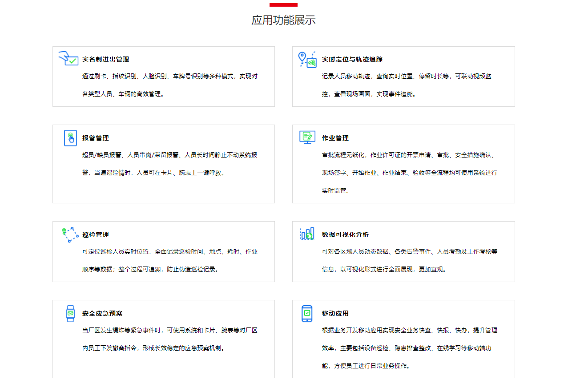This screenshot has width=572, height=392.
Task: Click the mobile application phone icon
Action: click(307, 314)
